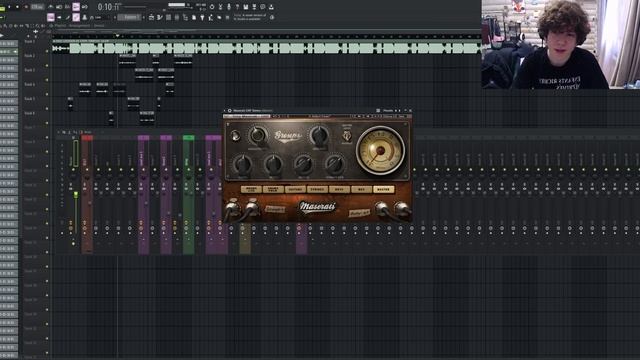This screenshot has height=360, width=640.
Task: Select the DRUMS PROD group button in Maserati plugin
Action: click(x=273, y=189)
